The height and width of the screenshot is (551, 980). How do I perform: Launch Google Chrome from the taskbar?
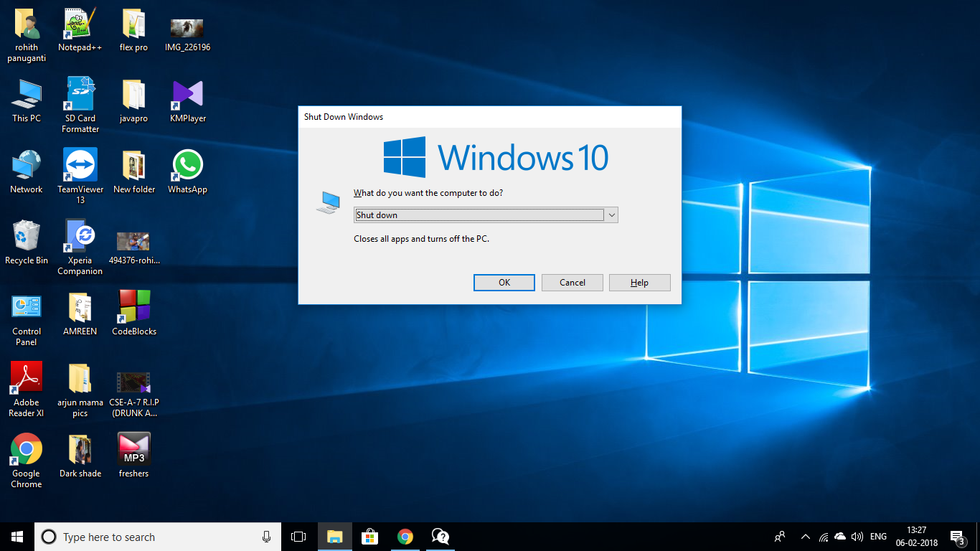click(405, 536)
